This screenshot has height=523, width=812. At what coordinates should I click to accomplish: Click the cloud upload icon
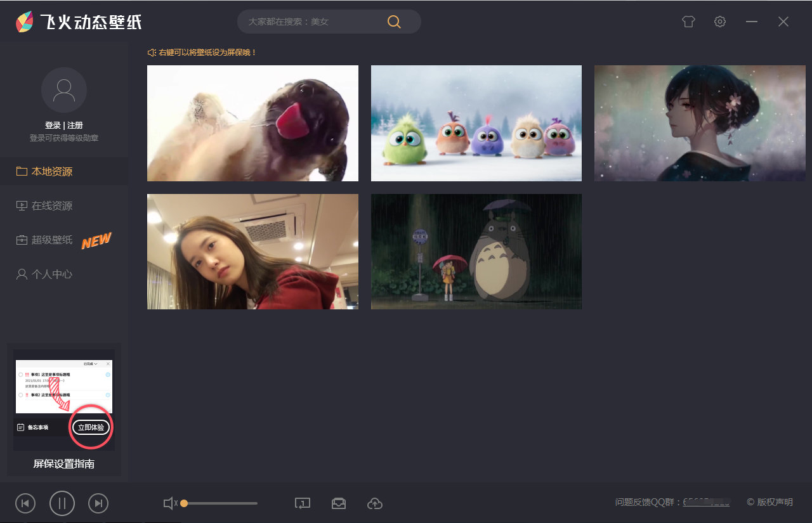click(x=375, y=503)
